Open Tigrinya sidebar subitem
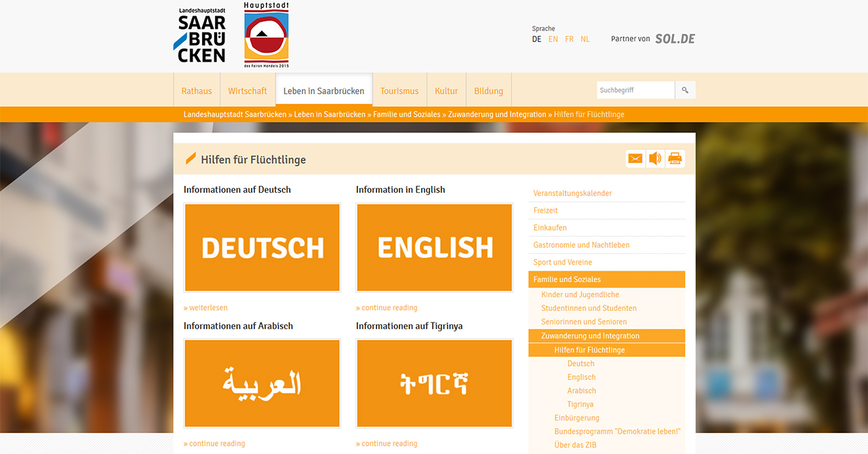 point(580,404)
